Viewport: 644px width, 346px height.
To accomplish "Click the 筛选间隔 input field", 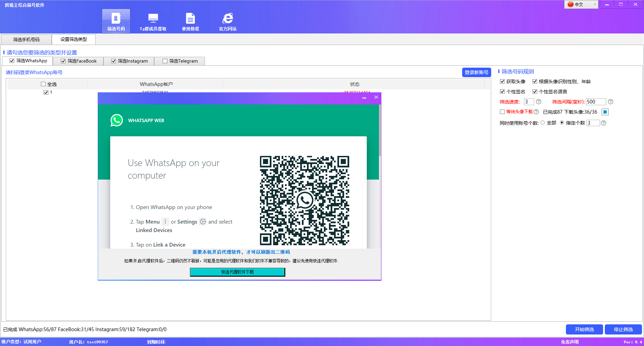I will click(595, 102).
